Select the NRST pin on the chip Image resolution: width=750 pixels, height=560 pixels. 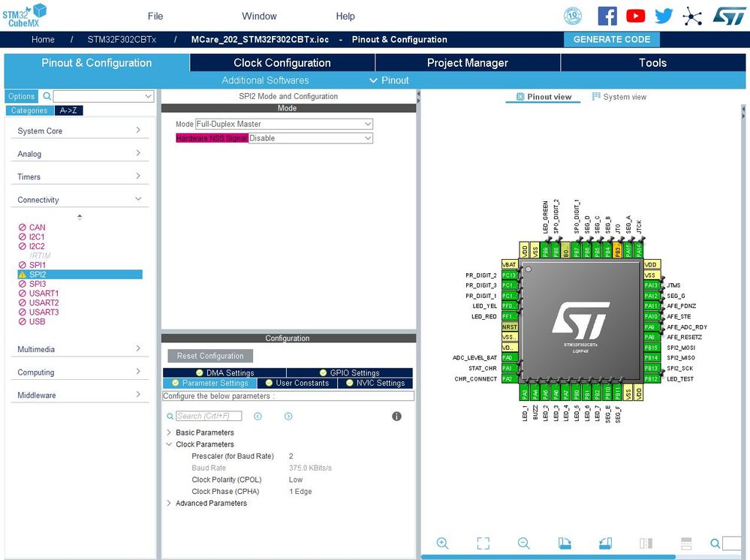pyautogui.click(x=510, y=327)
